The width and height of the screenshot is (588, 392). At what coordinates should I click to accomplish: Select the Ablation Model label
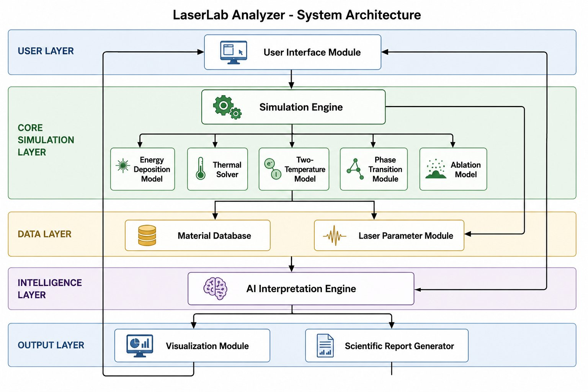465,170
